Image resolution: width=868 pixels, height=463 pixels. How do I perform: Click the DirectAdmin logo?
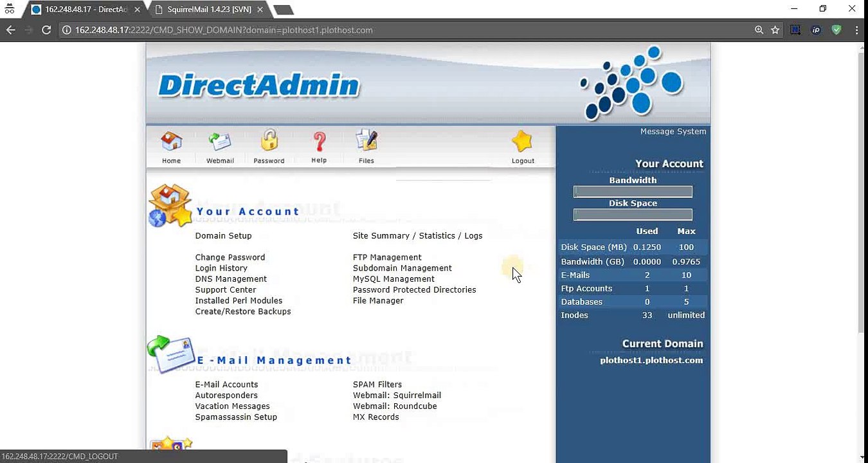(258, 86)
